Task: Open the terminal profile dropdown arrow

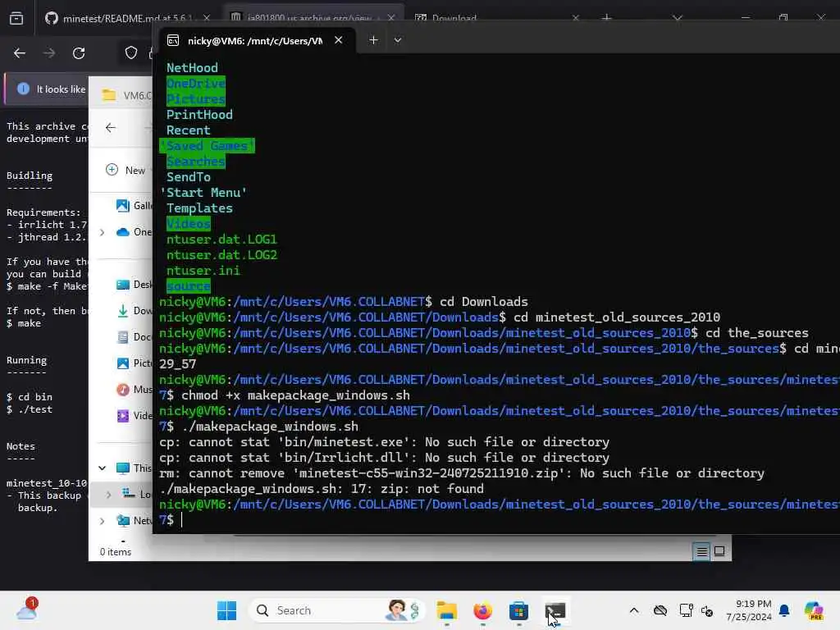Action: 398,40
